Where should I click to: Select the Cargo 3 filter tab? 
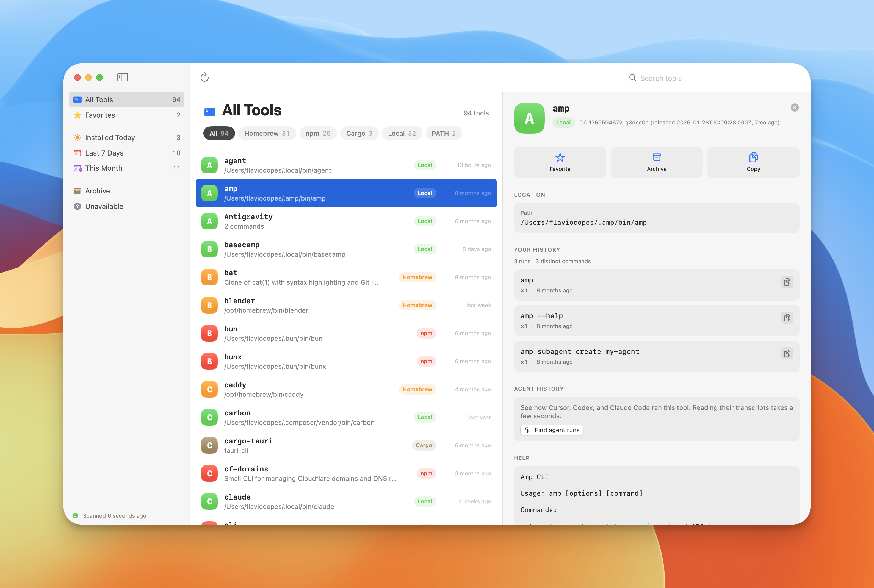tap(359, 134)
